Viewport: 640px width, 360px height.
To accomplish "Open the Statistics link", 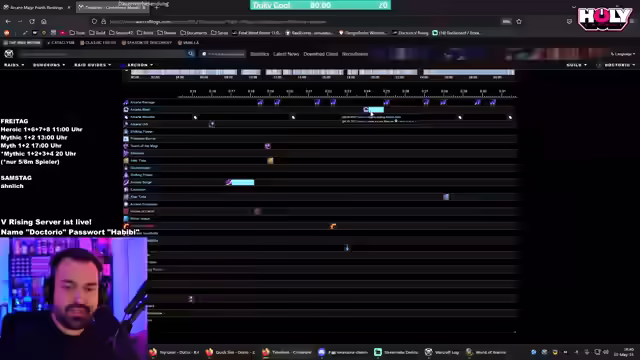I will point(259,54).
